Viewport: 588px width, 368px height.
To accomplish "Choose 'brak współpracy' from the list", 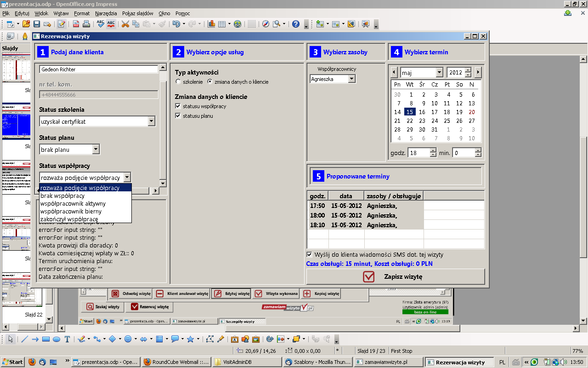I will tap(85, 195).
